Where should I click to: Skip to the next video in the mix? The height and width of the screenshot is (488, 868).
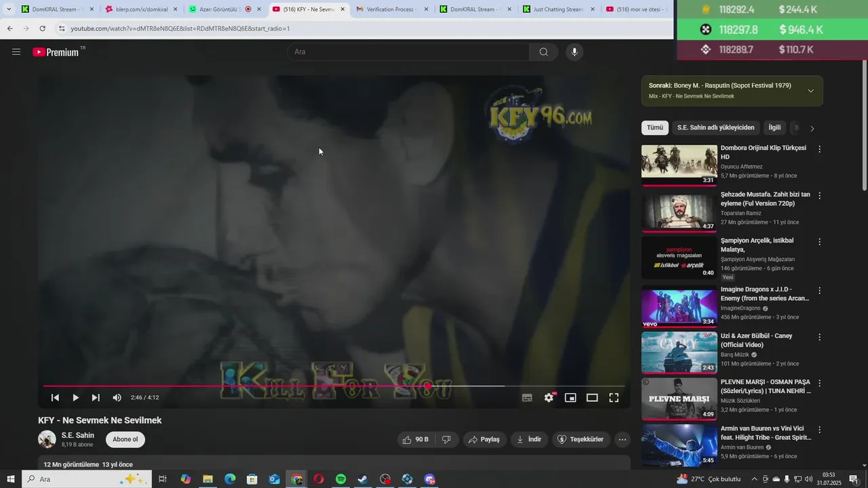tap(96, 398)
